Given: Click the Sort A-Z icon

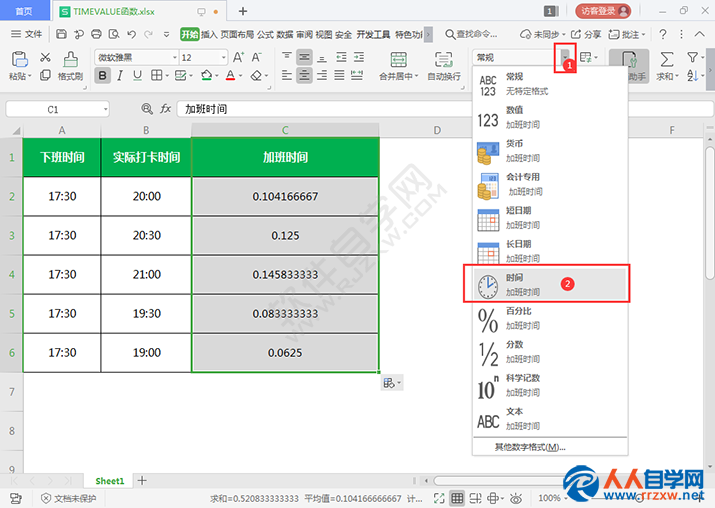Looking at the screenshot, I should coord(692,76).
